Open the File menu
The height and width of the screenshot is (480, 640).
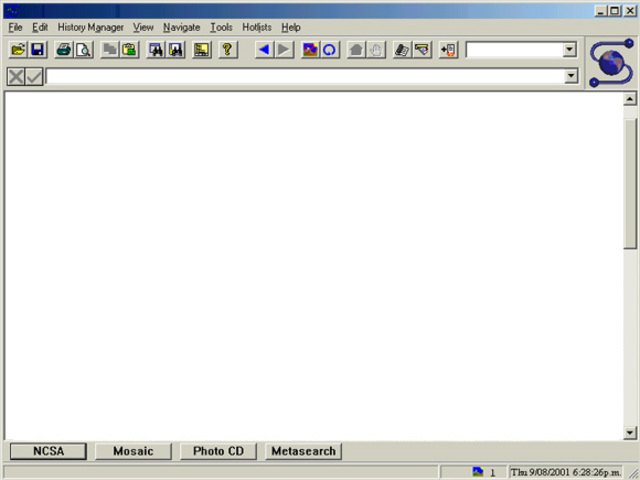[x=16, y=27]
